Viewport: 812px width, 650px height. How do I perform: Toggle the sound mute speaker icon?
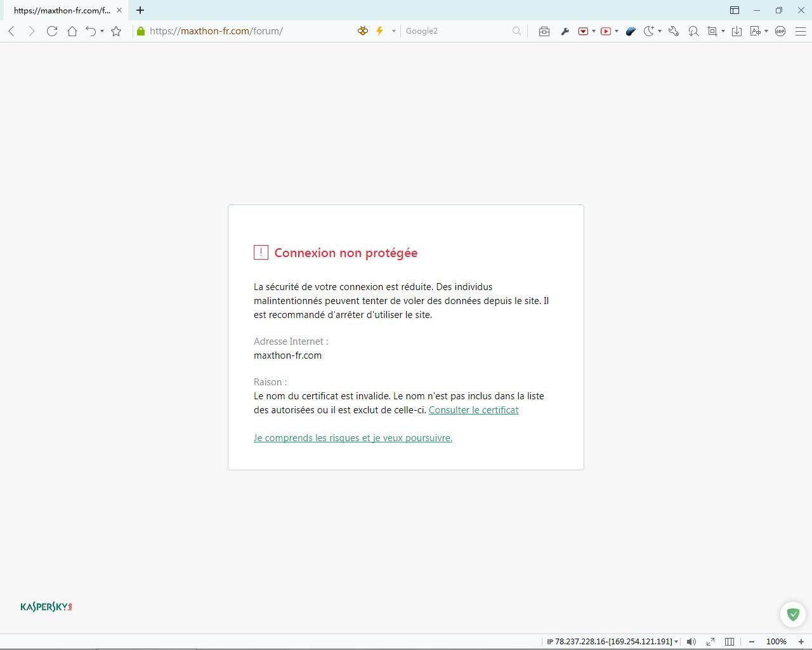(691, 642)
